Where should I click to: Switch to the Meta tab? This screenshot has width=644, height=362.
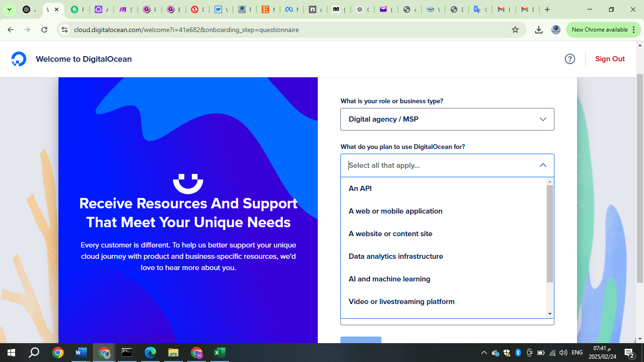click(291, 9)
